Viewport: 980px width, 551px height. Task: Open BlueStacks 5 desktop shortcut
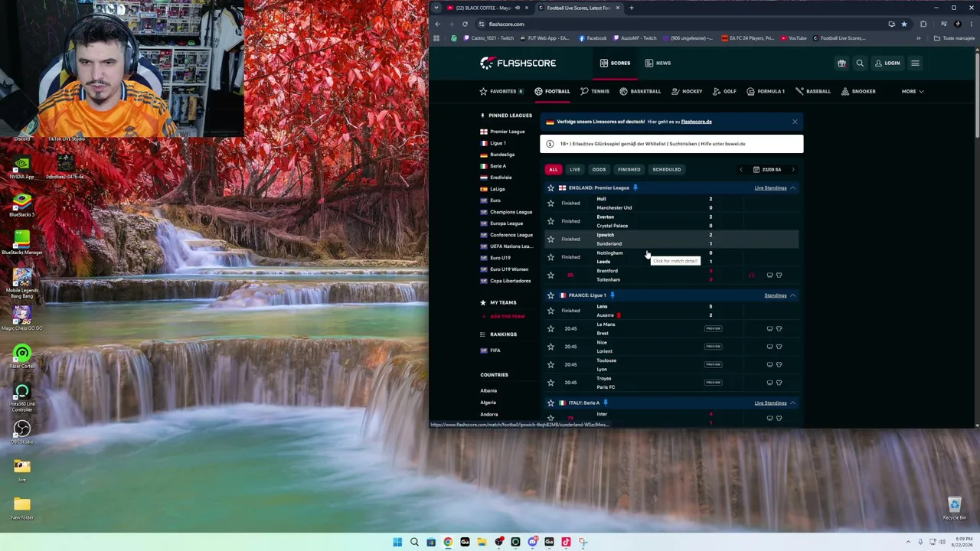(21, 205)
